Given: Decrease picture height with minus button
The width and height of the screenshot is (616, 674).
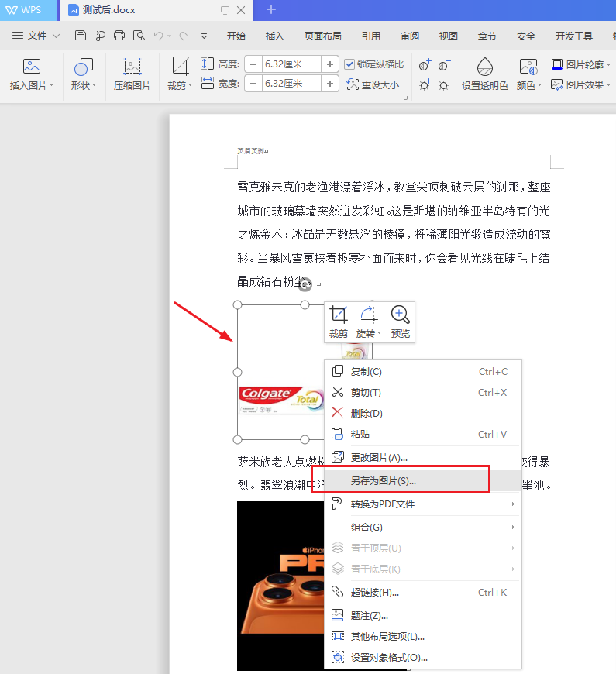Looking at the screenshot, I should click(253, 64).
